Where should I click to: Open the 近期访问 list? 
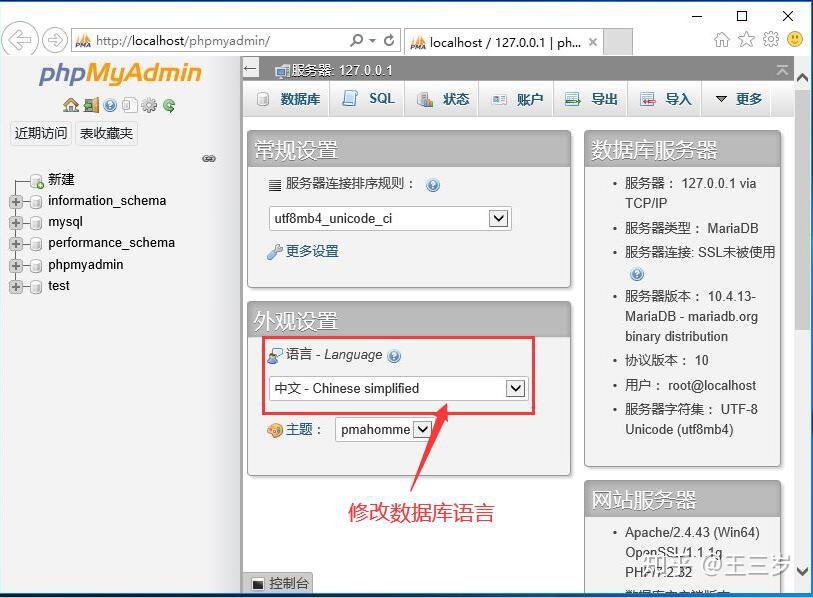41,133
